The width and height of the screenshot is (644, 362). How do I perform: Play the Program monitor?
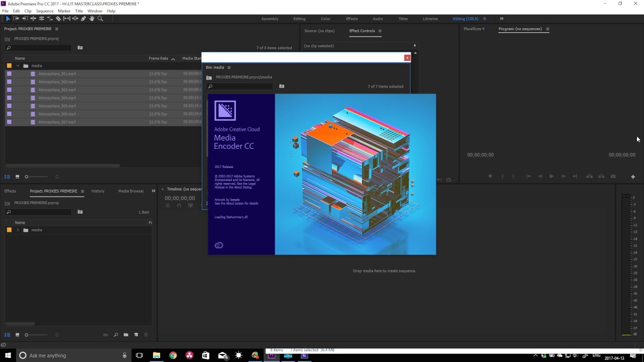[x=551, y=176]
